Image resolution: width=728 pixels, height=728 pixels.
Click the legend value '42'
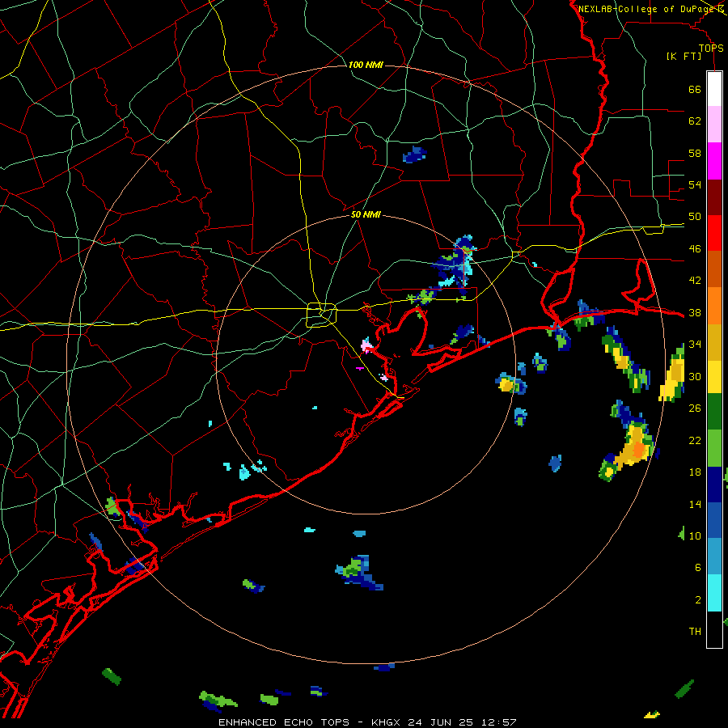click(695, 281)
